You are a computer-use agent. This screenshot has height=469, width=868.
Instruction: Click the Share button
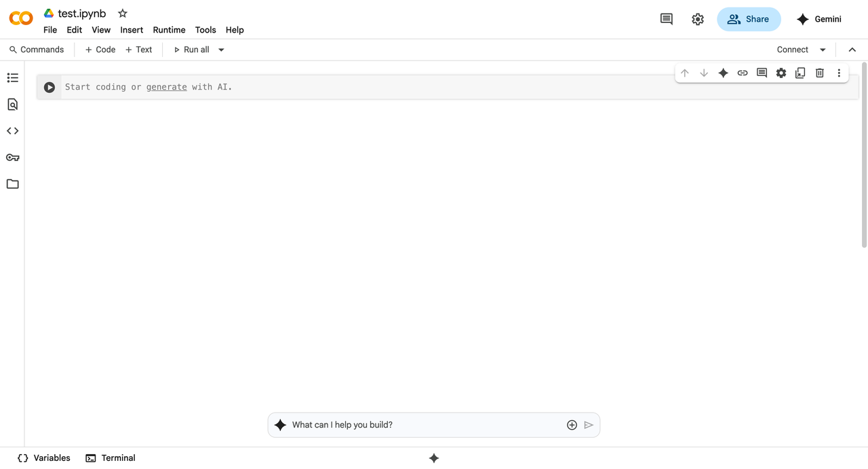[749, 19]
